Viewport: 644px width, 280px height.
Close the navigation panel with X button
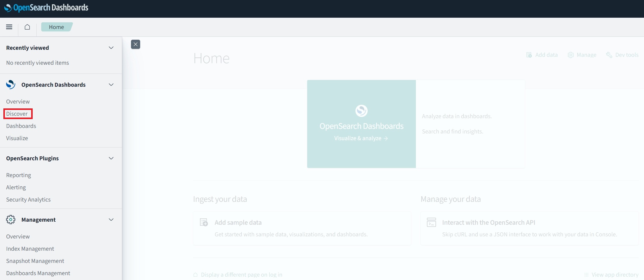136,44
